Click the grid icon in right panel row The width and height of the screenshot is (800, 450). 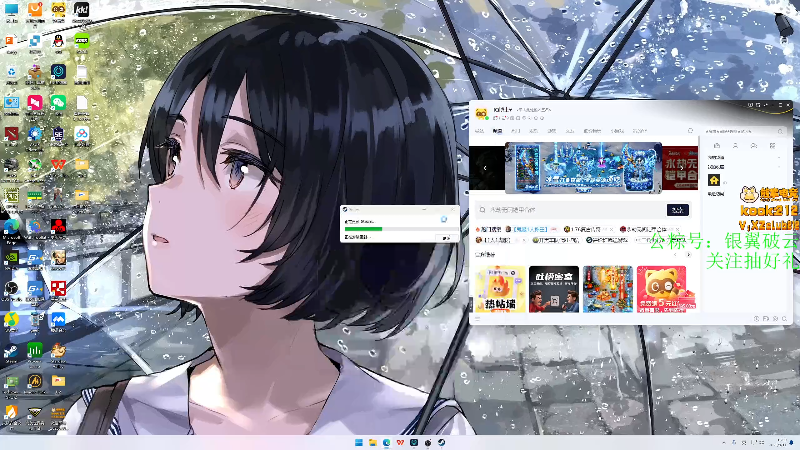(x=772, y=146)
